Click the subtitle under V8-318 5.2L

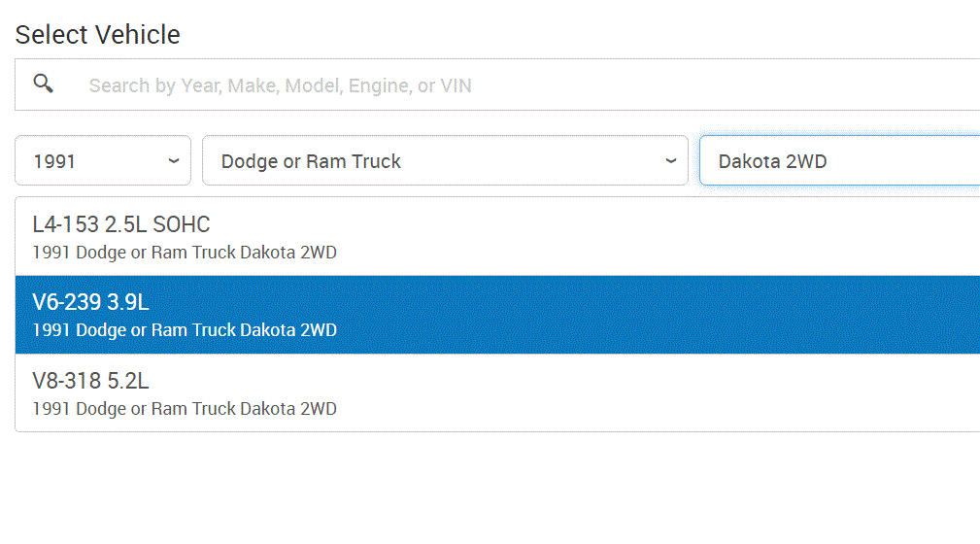point(185,409)
